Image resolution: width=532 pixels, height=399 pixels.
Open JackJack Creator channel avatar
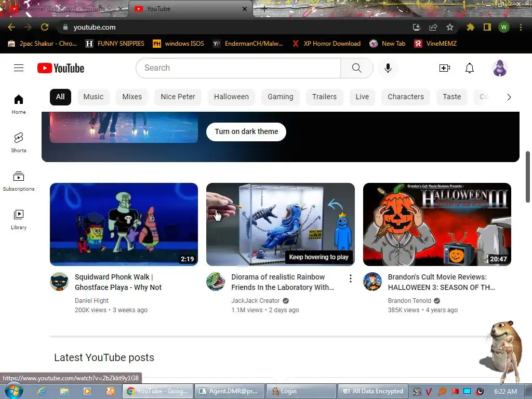(216, 282)
